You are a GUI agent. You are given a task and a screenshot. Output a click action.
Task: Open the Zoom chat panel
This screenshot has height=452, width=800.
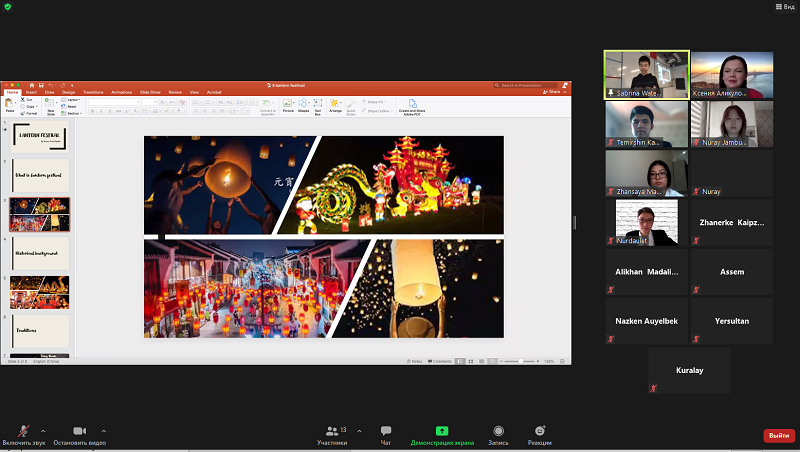tap(386, 431)
